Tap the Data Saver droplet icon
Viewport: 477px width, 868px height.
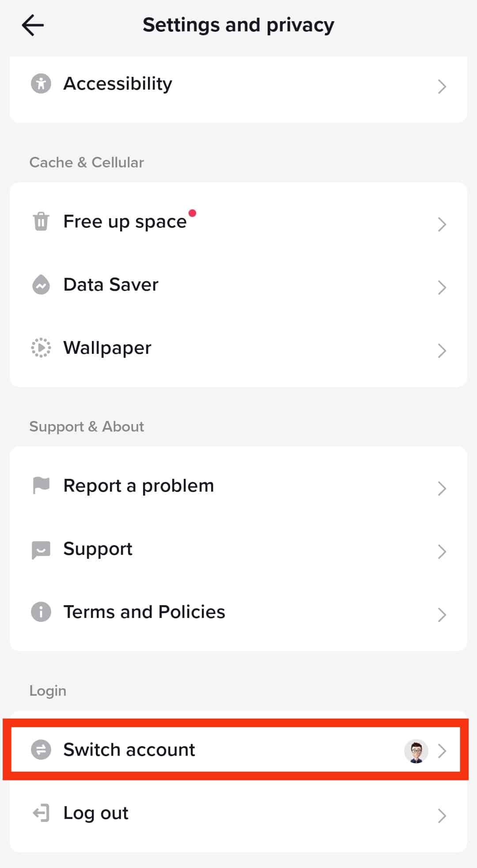(41, 284)
